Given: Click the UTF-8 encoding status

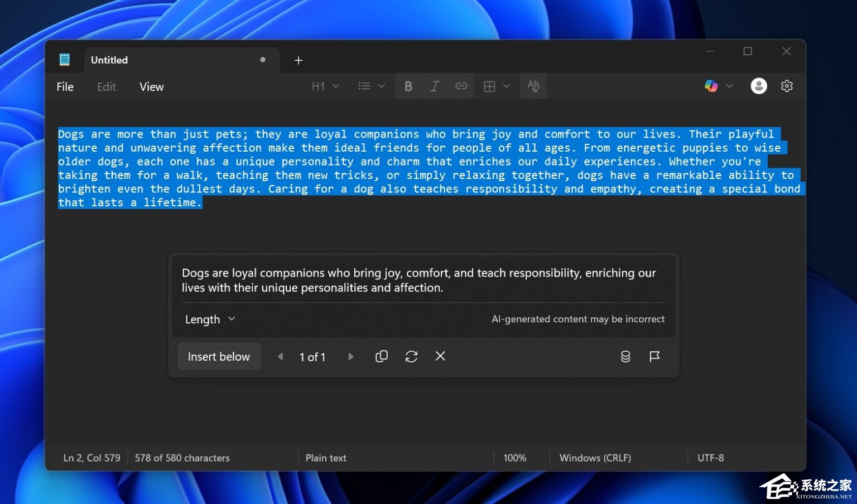Looking at the screenshot, I should 711,458.
